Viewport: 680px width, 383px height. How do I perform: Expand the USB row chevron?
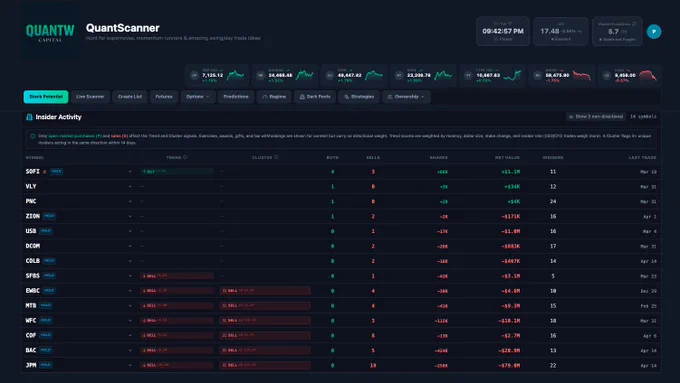(x=130, y=231)
